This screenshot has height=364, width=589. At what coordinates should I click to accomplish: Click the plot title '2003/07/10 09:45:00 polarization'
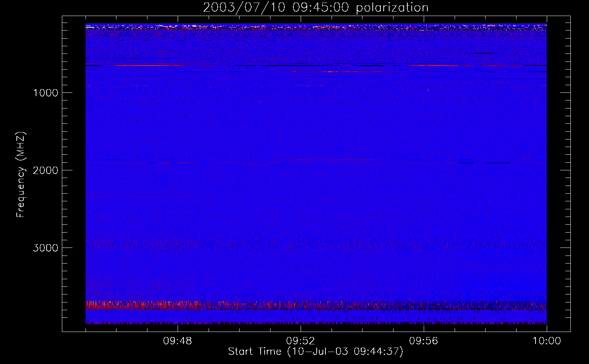pos(316,7)
